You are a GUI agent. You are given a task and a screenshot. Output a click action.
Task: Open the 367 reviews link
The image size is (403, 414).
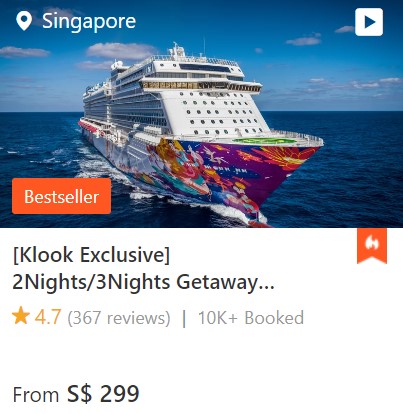(119, 317)
